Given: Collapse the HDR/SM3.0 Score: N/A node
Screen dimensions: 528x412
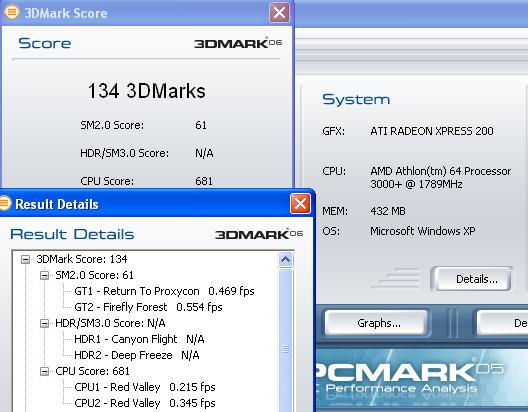Looking at the screenshot, I should pos(44,323).
